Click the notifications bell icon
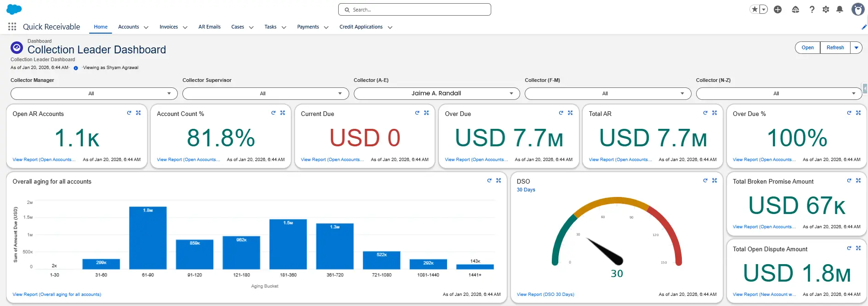 tap(840, 10)
